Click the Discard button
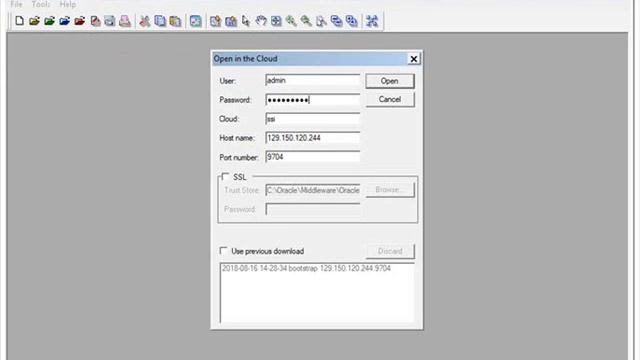This screenshot has width=640, height=360. (x=390, y=251)
